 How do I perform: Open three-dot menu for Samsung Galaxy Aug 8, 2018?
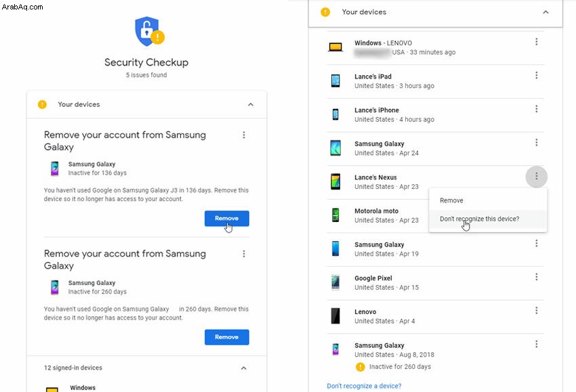point(536,344)
